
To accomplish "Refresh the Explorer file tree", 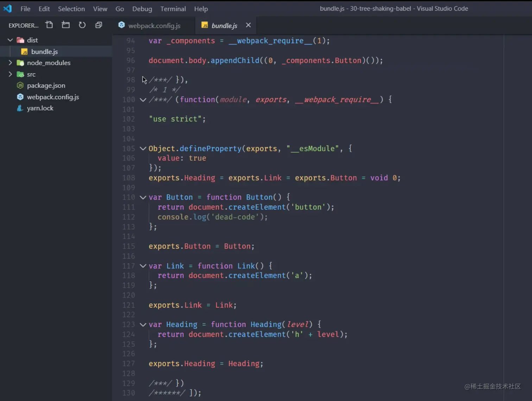I will (82, 25).
